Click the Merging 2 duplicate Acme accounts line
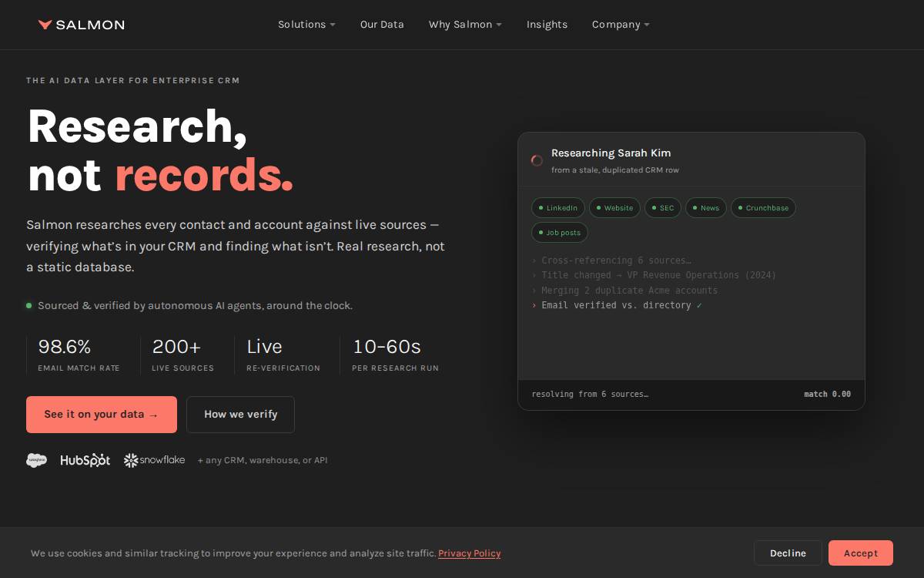This screenshot has width=924, height=578. (x=624, y=291)
